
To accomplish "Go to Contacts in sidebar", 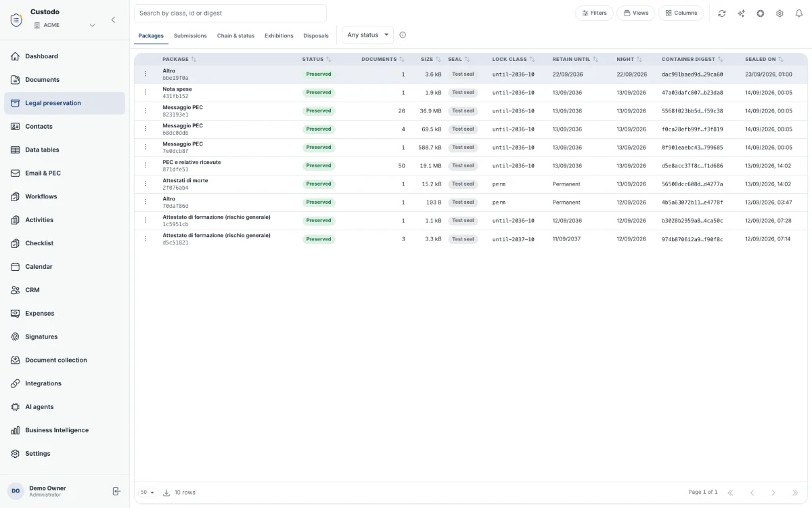I will tap(64, 127).
